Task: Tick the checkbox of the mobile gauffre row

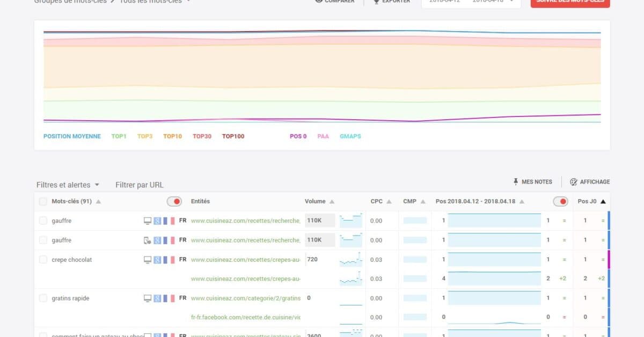Action: [43, 240]
